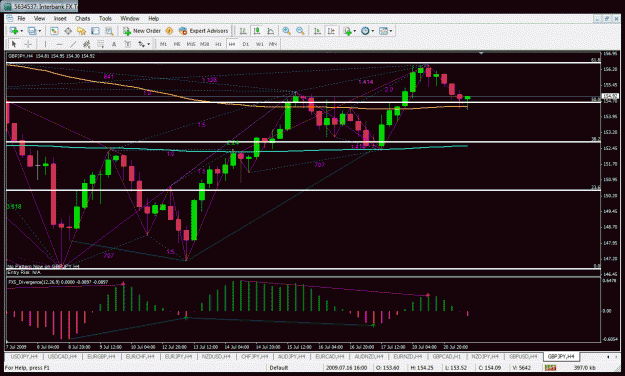
Task: Switch to the AUDJPY,H4 chart tab
Action: [x=291, y=356]
